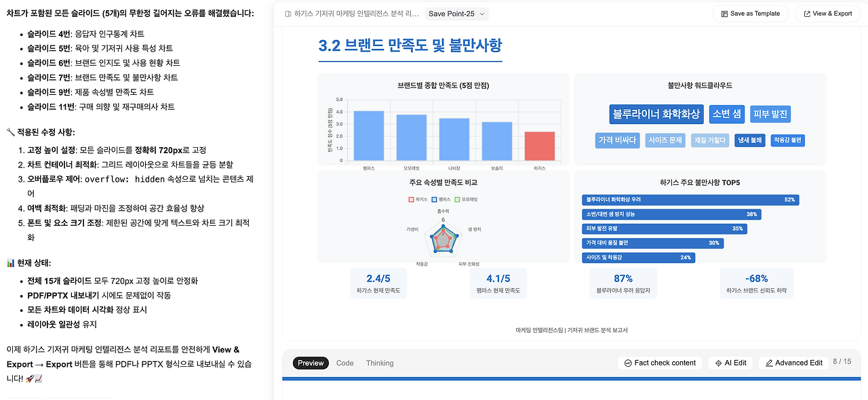Switch to the Thinking tab
The image size is (868, 400).
click(380, 363)
